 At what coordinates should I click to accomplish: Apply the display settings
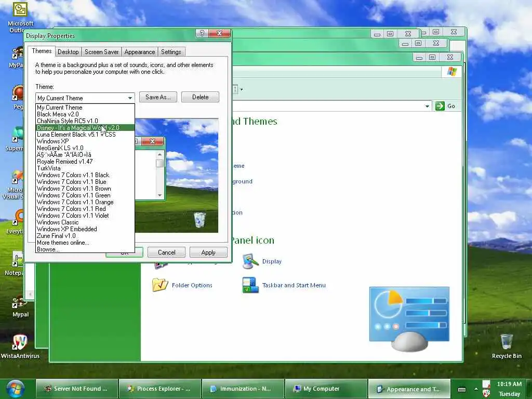(208, 252)
